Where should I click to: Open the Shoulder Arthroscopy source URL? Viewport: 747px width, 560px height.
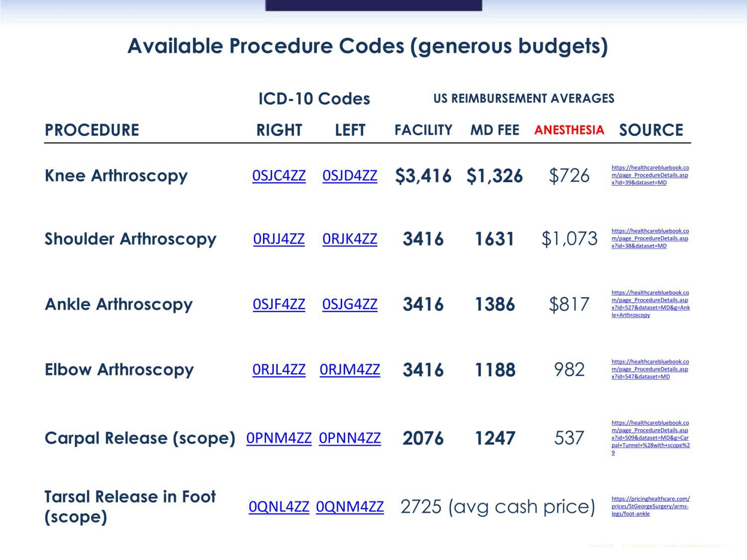[650, 238]
